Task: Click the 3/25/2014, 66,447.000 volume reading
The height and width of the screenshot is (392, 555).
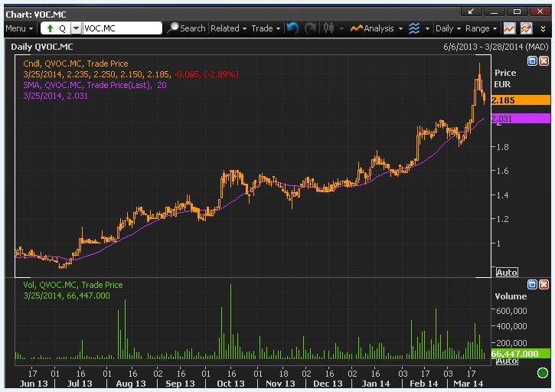Action: 67,296
